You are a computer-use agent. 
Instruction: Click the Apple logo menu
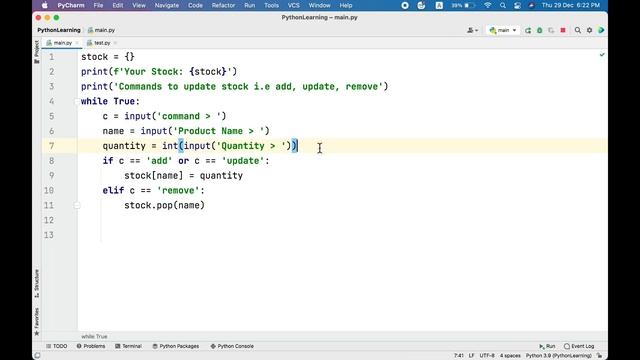[44, 5]
